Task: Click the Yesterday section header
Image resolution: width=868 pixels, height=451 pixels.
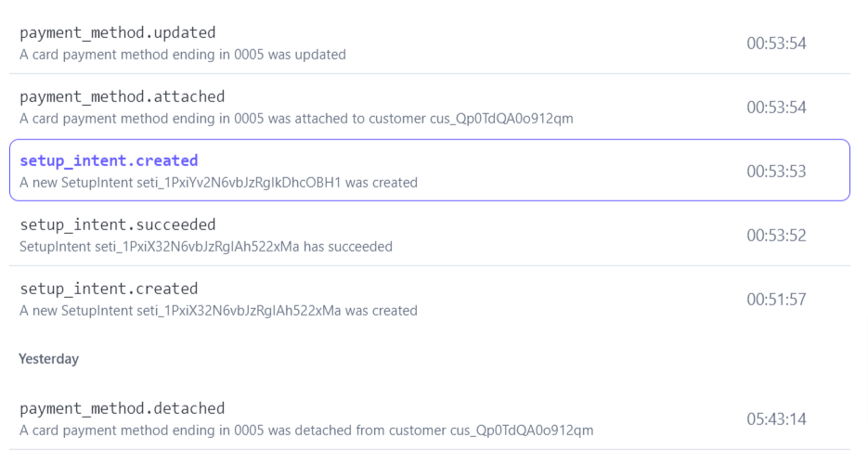Action: tap(49, 359)
